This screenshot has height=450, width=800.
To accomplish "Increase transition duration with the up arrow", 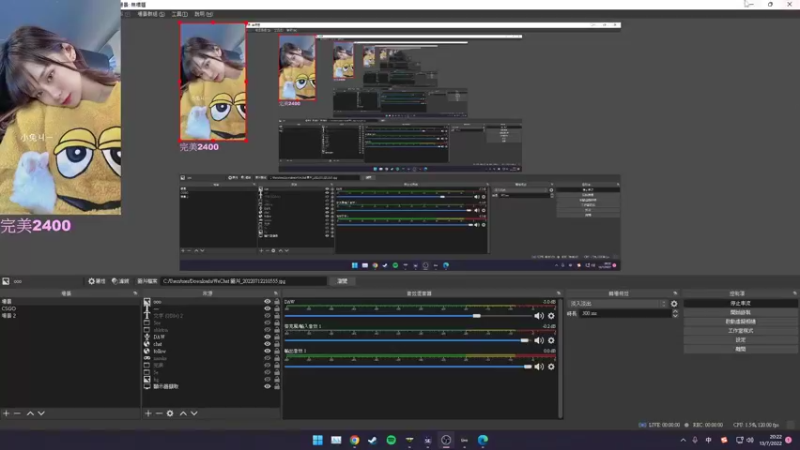I will coord(675,311).
